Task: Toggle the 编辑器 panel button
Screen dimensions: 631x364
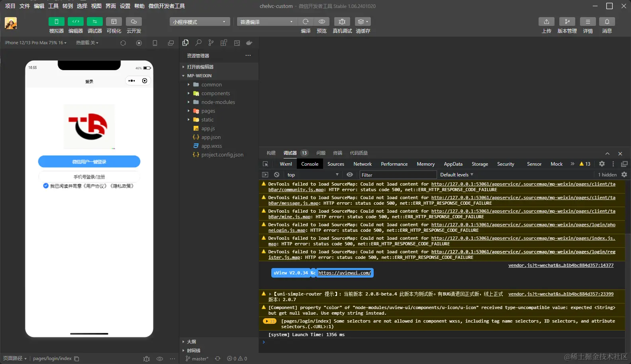Action: 76,22
